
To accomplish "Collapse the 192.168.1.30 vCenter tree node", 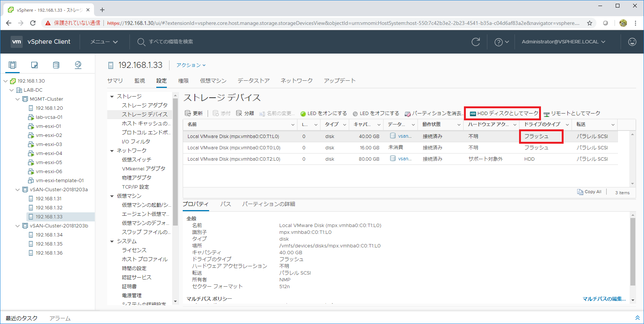I will click(6, 81).
